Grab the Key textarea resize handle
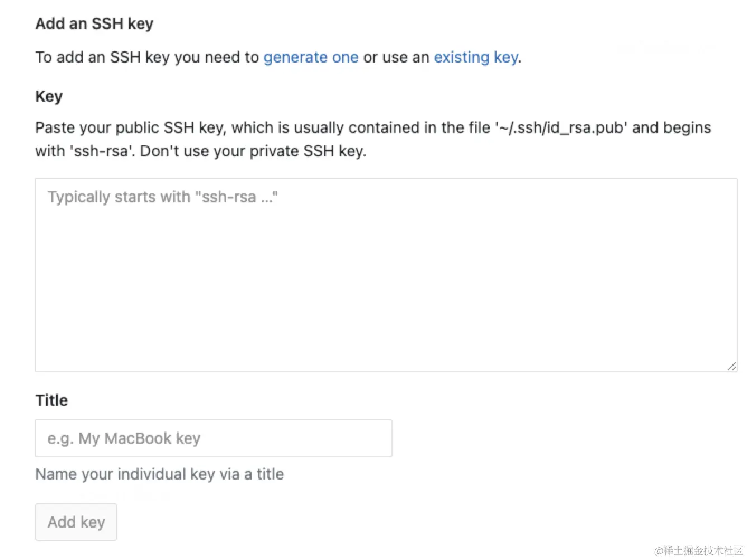Screen dimensions: 747x560 731,366
